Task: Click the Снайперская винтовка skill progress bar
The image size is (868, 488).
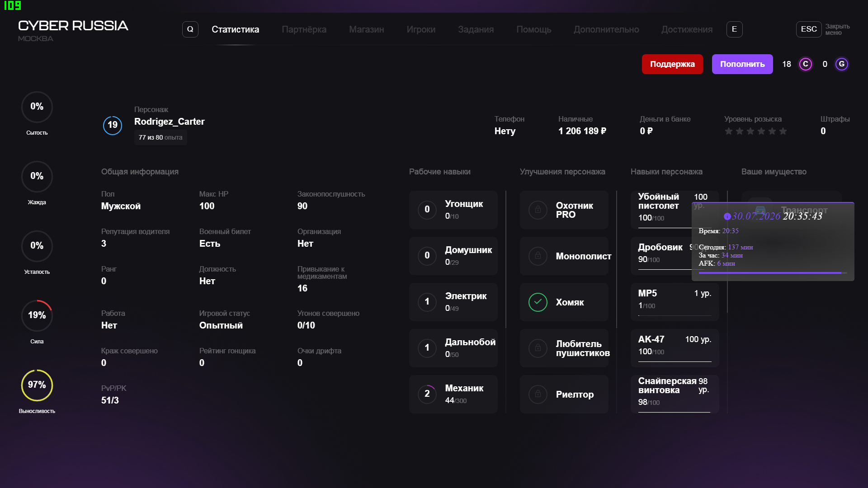Action: [x=675, y=412]
